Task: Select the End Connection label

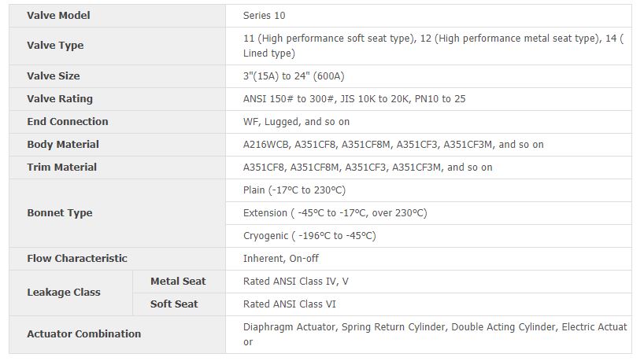Action: click(68, 122)
